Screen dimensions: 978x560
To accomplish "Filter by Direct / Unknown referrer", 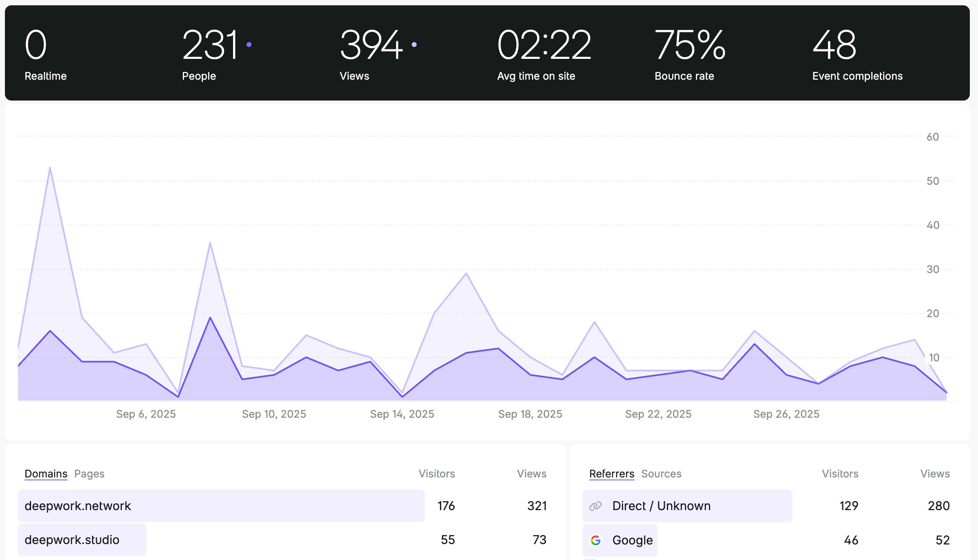I will [x=661, y=506].
